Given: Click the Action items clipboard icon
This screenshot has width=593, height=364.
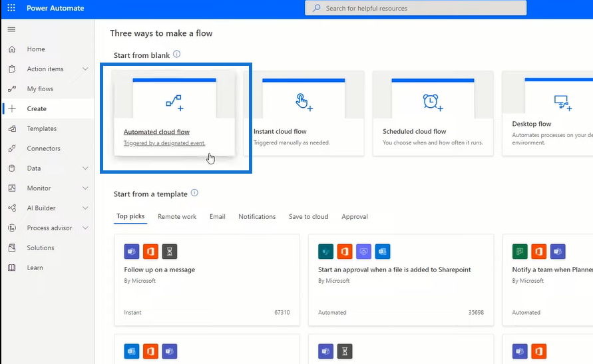Looking at the screenshot, I should pos(12,69).
